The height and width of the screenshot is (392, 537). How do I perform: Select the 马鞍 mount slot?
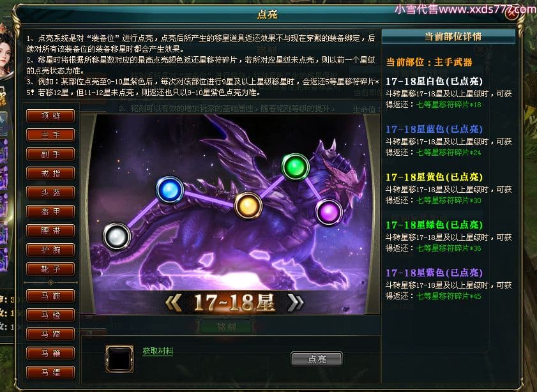[50, 296]
